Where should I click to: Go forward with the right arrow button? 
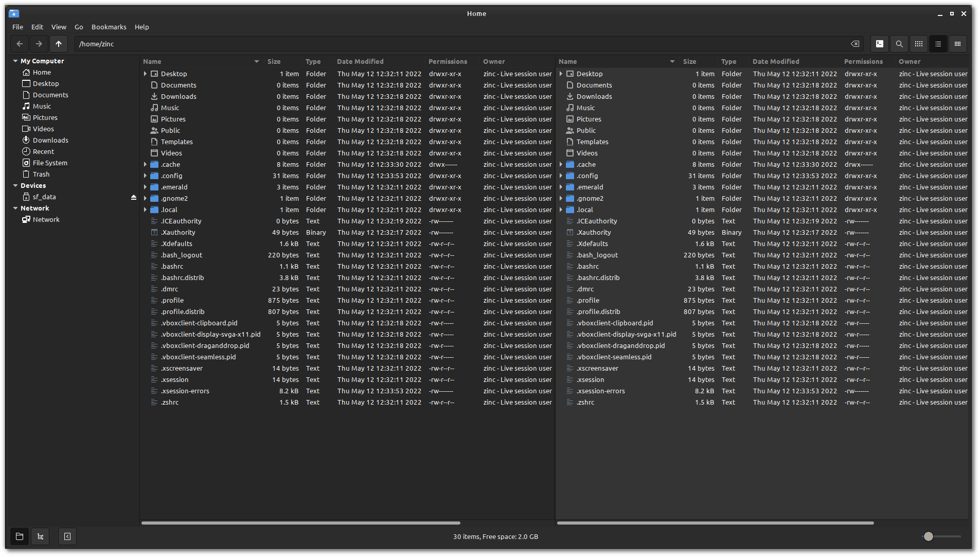coord(39,44)
